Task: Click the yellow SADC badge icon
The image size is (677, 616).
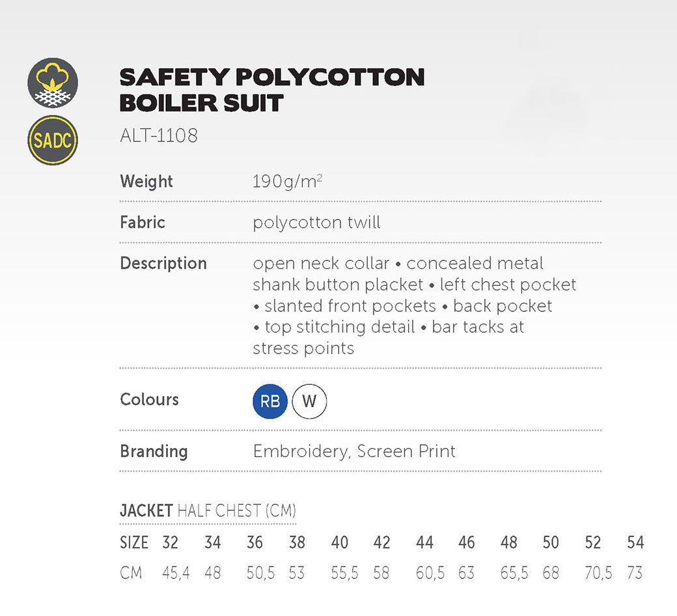Action: click(53, 140)
